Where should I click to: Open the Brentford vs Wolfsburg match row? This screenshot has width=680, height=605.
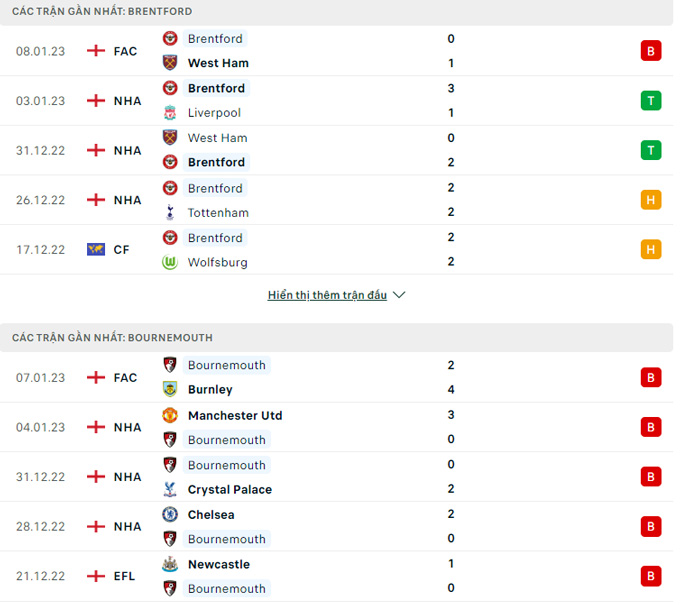330,250
